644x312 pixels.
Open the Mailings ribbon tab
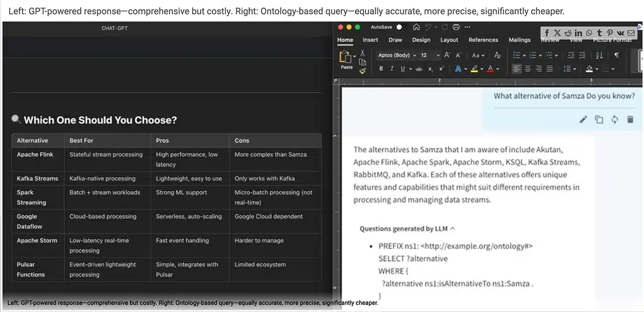519,40
